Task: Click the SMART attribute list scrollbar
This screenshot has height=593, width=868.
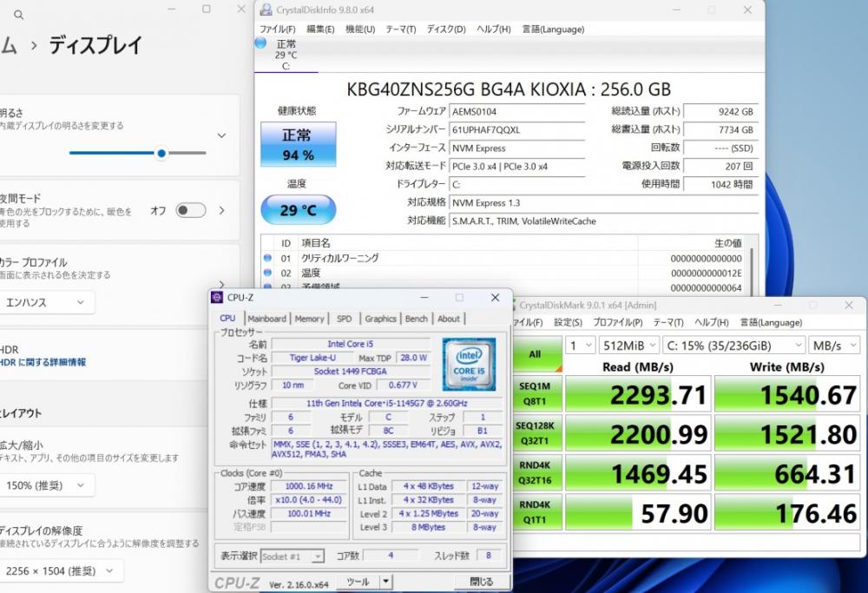Action: (x=752, y=271)
